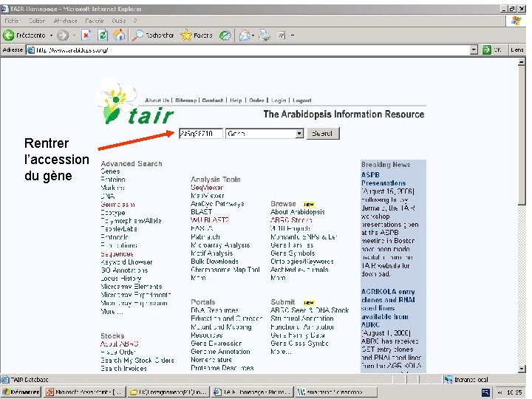Image resolution: width=532 pixels, height=399 pixels.
Task: Click the vertical scrollbar thumb
Action: [522, 135]
